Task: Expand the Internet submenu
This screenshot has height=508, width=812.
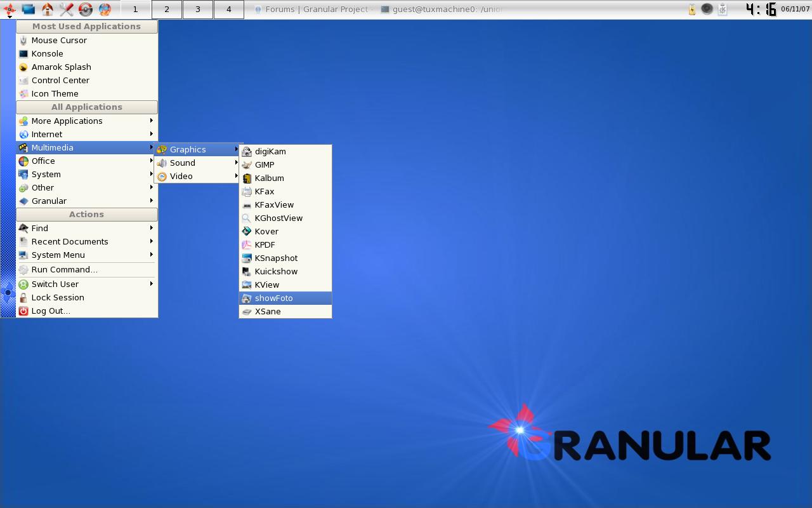Action: tap(87, 134)
